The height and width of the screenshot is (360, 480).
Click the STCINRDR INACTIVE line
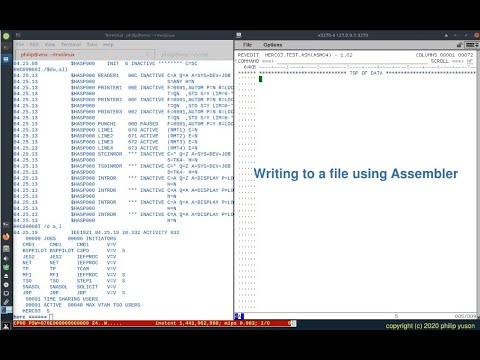pyautogui.click(x=122, y=154)
